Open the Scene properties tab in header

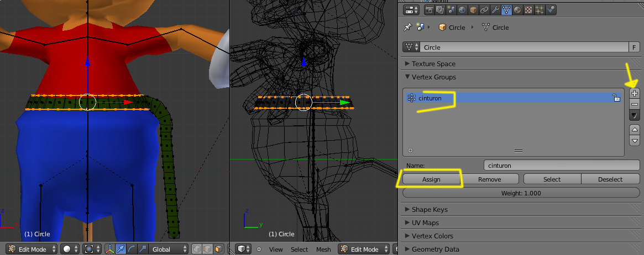point(452,10)
